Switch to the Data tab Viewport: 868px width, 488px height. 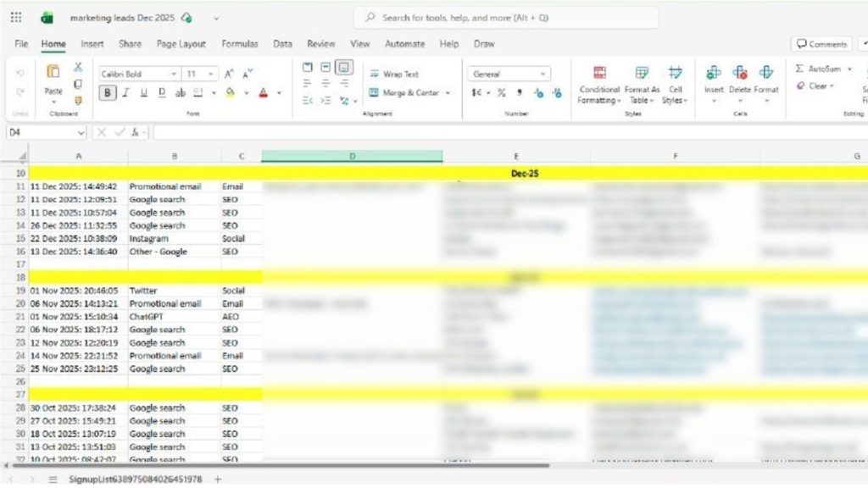tap(282, 44)
